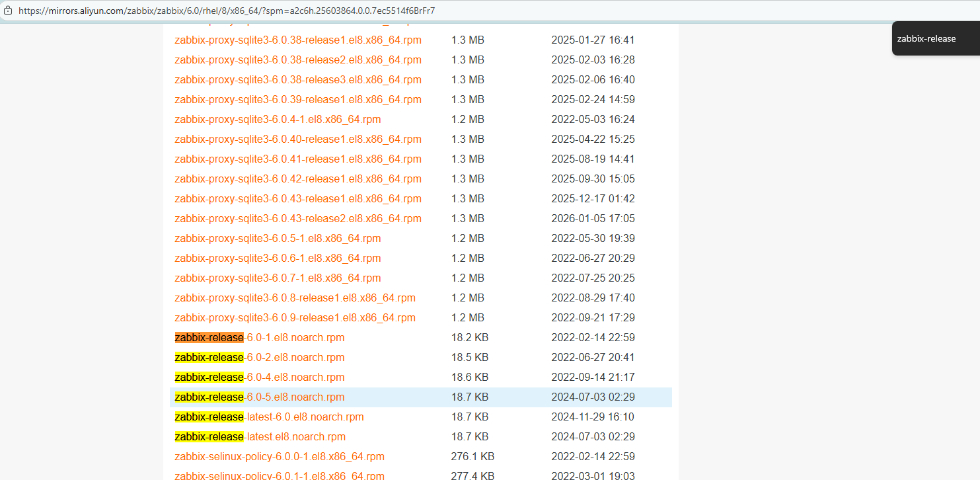Open zabbix-proxy-sqlite3-6.0.38-release3.el8.x86_64.rpm link
The image size is (980, 480).
298,80
